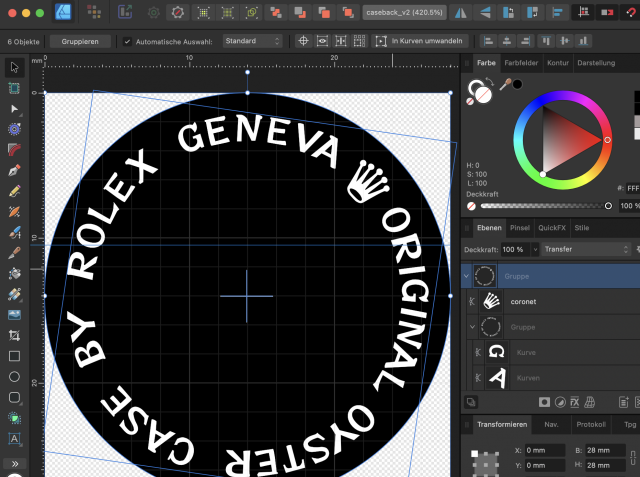Click the FX layer effects icon
The image size is (640, 477).
575,402
